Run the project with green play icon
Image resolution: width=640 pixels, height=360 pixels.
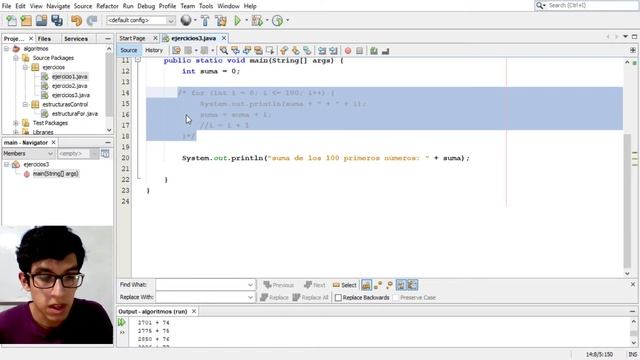pyautogui.click(x=237, y=20)
